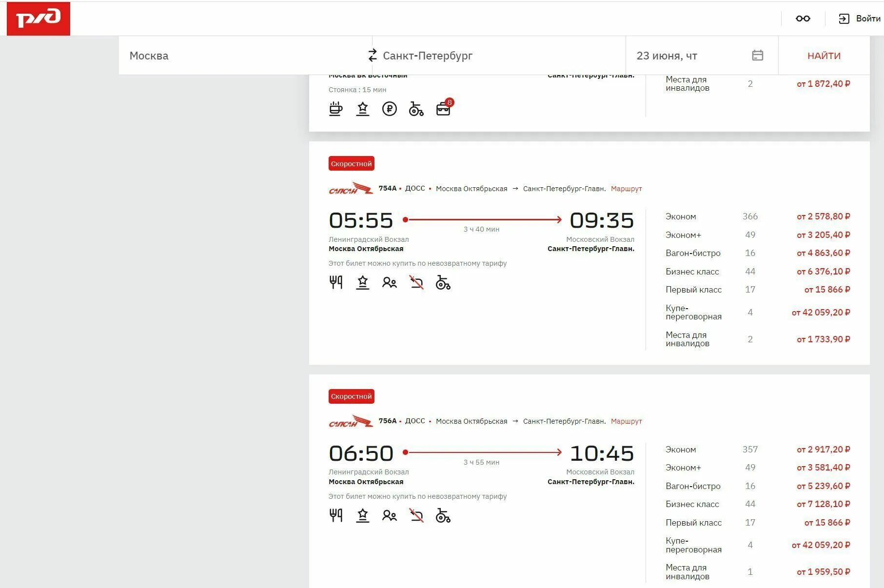Click train number 754A
This screenshot has width=884, height=588.
click(x=388, y=188)
